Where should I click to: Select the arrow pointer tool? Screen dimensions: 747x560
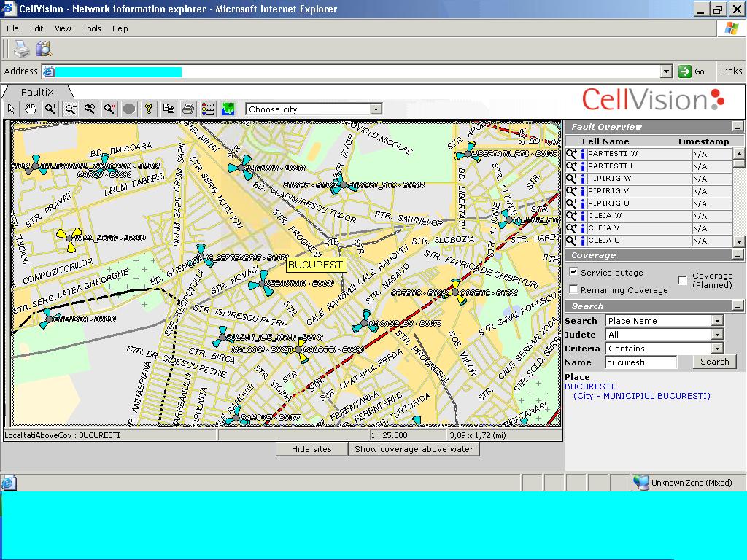click(x=11, y=109)
